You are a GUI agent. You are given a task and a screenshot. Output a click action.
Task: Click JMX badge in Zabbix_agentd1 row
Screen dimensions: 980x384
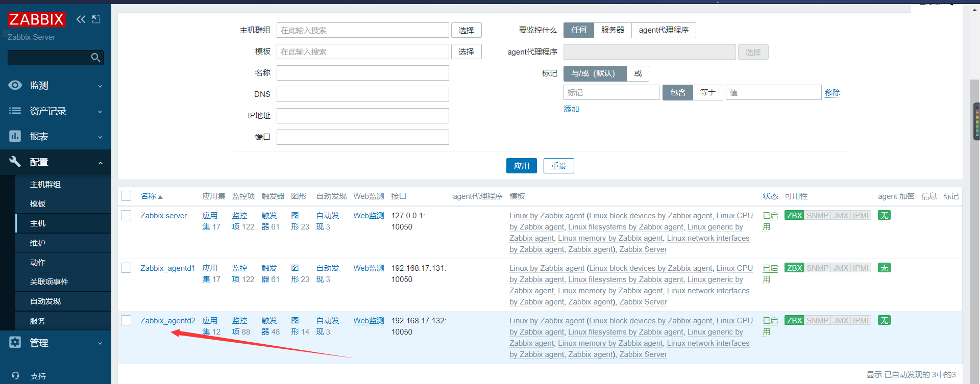coord(841,268)
